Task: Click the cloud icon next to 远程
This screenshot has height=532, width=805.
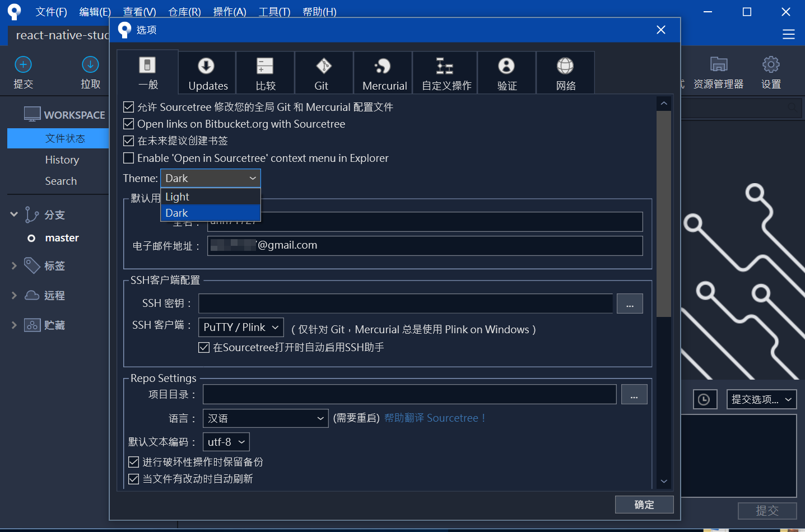Action: [32, 295]
